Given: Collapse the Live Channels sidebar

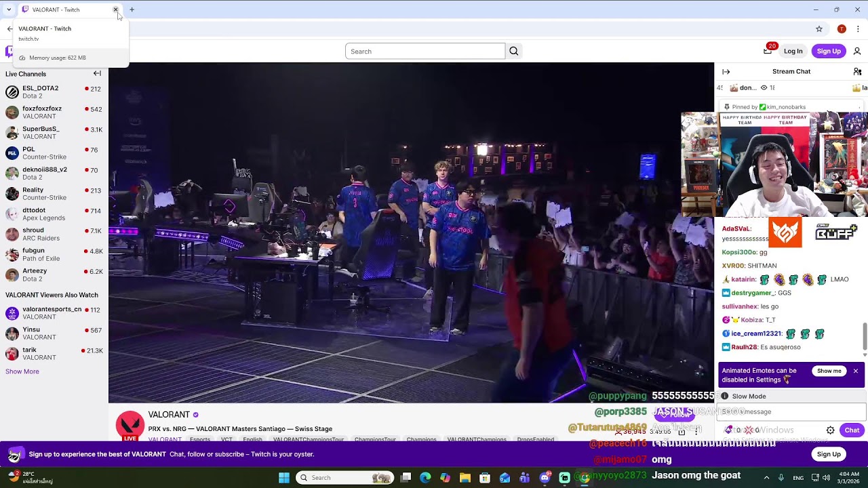Looking at the screenshot, I should coord(97,74).
